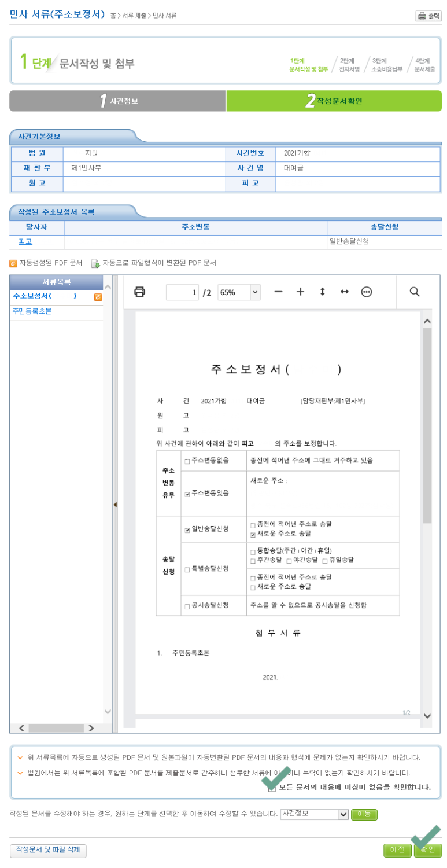Fit page height with vertical arrow icon
This screenshot has width=447, height=868.
coord(322,292)
